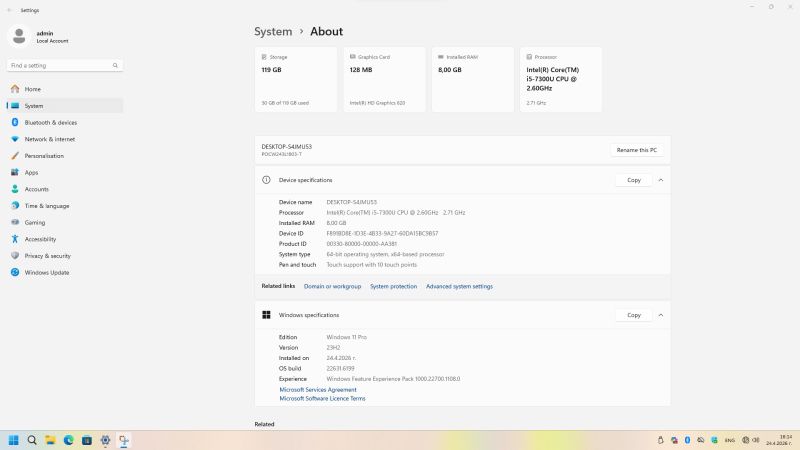Open the Windows Start menu
This screenshot has width=800, height=450.
tap(14, 440)
